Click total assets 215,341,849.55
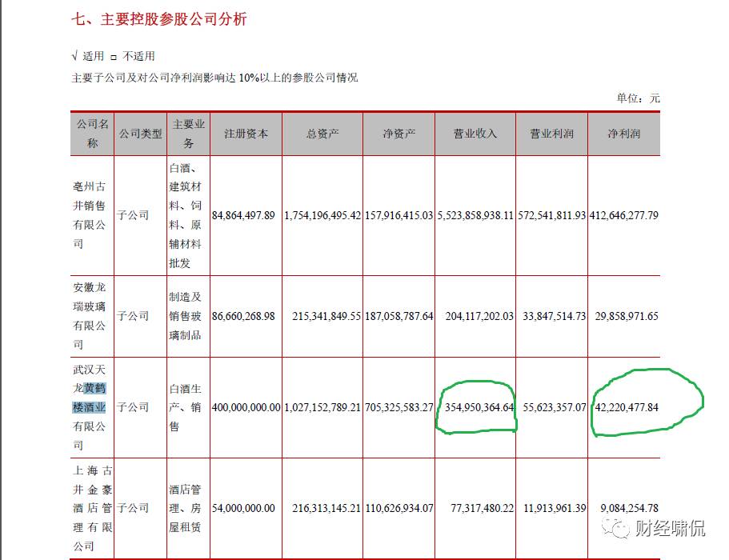 [326, 317]
